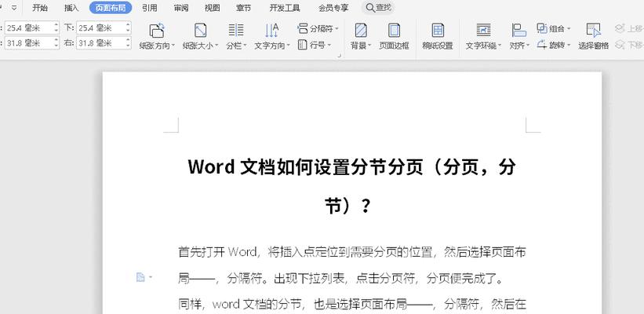
Task: Open the 选择窗格 selection pane
Action: (x=593, y=37)
